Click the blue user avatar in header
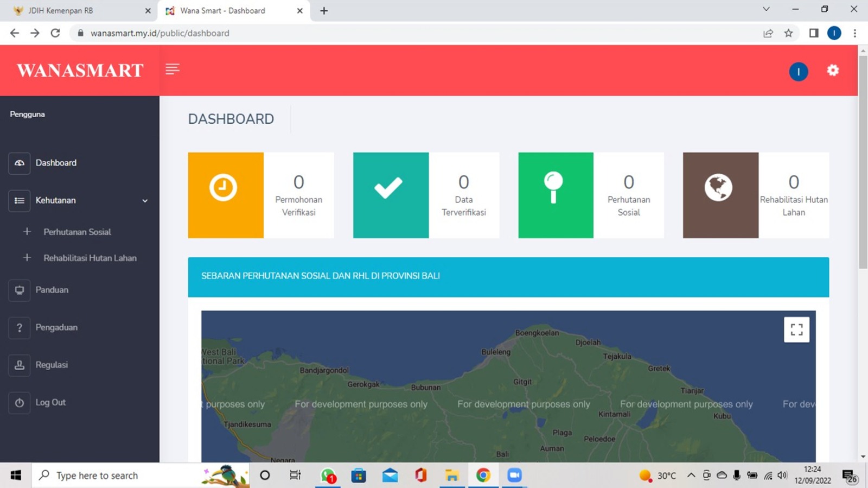Screen dimensions: 868x488 point(798,72)
